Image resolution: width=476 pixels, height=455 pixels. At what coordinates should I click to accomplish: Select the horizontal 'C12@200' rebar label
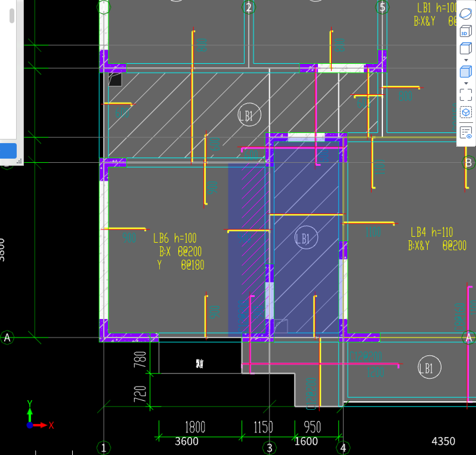click(x=366, y=356)
